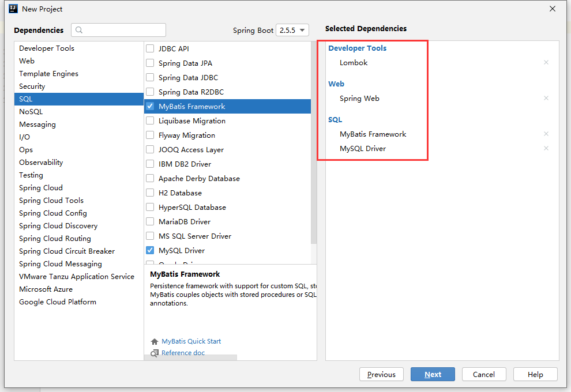Click the search magnifier icon
571x392 pixels.
point(79,30)
